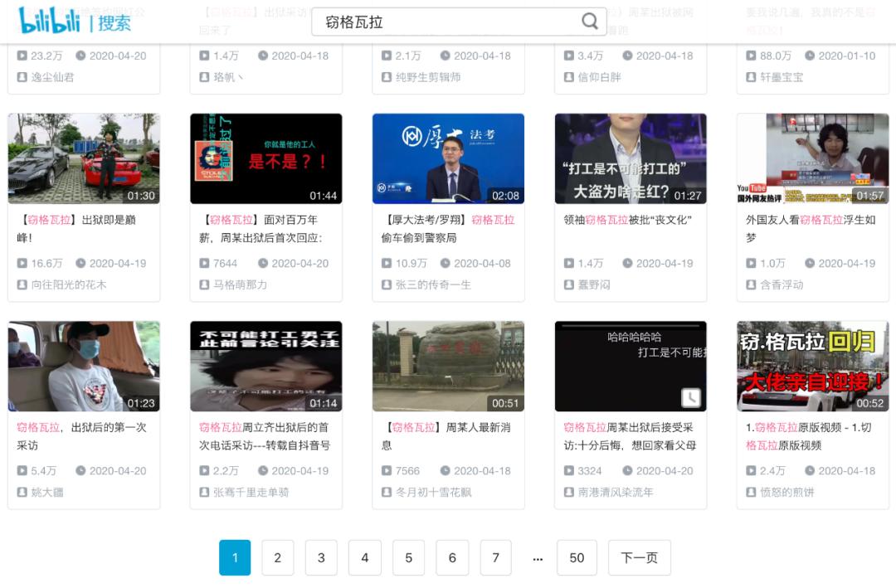Click the red sports car video thumbnail

(x=83, y=157)
